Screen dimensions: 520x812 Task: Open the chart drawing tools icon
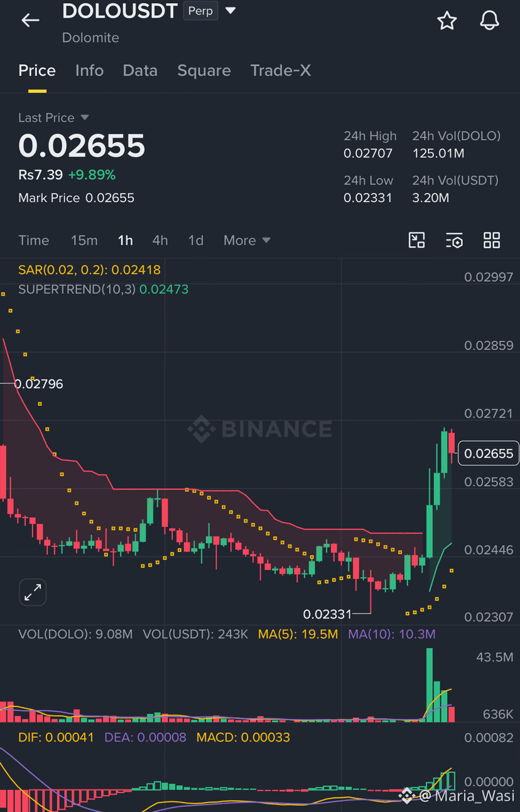(416, 240)
